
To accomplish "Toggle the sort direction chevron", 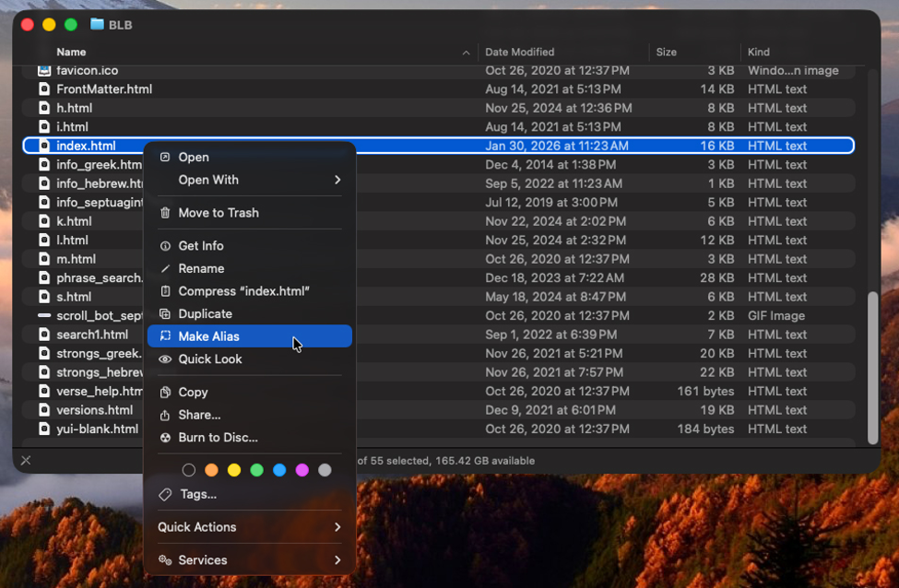I will [467, 53].
